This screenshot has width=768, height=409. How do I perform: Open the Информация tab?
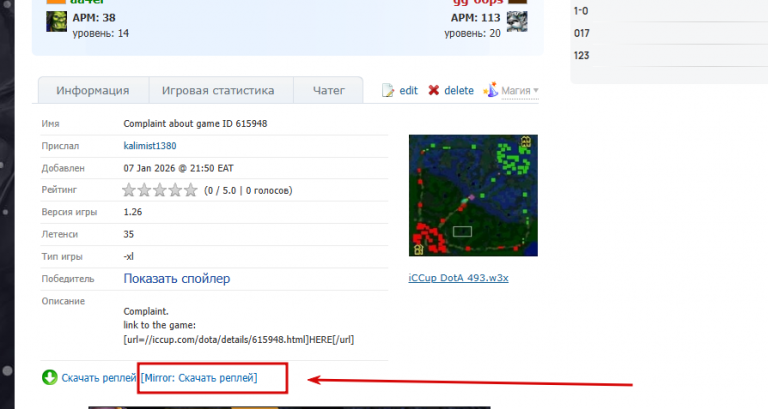(93, 91)
